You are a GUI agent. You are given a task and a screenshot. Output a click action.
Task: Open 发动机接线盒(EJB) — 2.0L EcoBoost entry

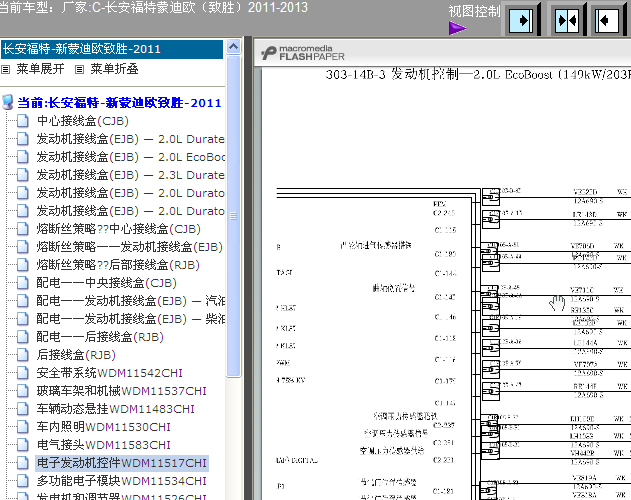(130, 157)
